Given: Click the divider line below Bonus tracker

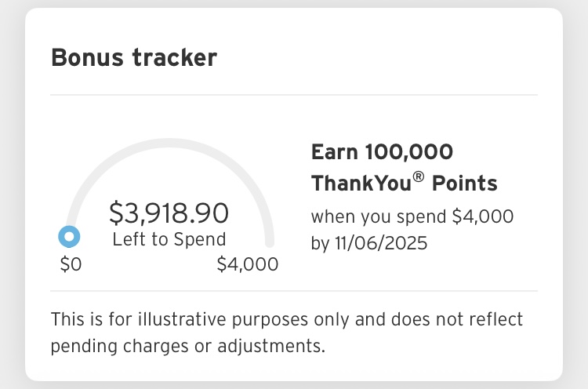Looking at the screenshot, I should pyautogui.click(x=294, y=96).
